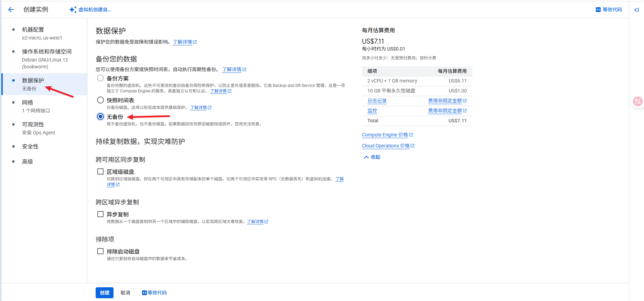Image resolution: width=644 pixels, height=301 pixels.
Task: Open the external link icon beside Cloud Operations 价格
Action: tap(412, 146)
